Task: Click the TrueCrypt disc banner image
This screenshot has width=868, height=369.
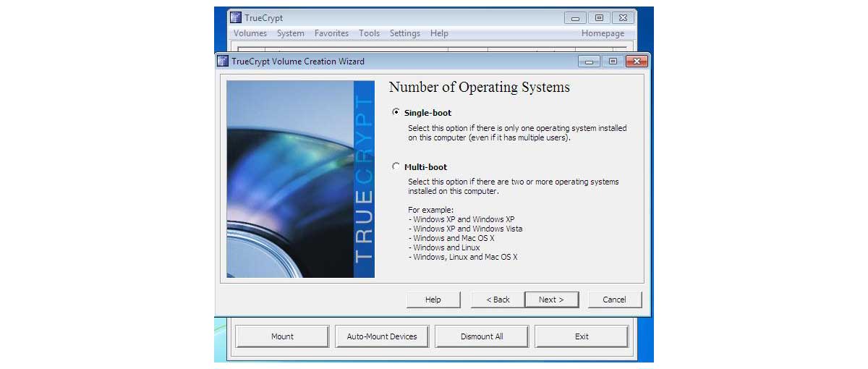Action: (x=300, y=179)
